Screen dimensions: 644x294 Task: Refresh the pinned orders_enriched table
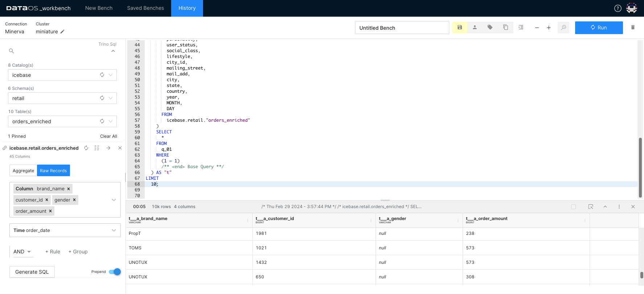(x=86, y=148)
